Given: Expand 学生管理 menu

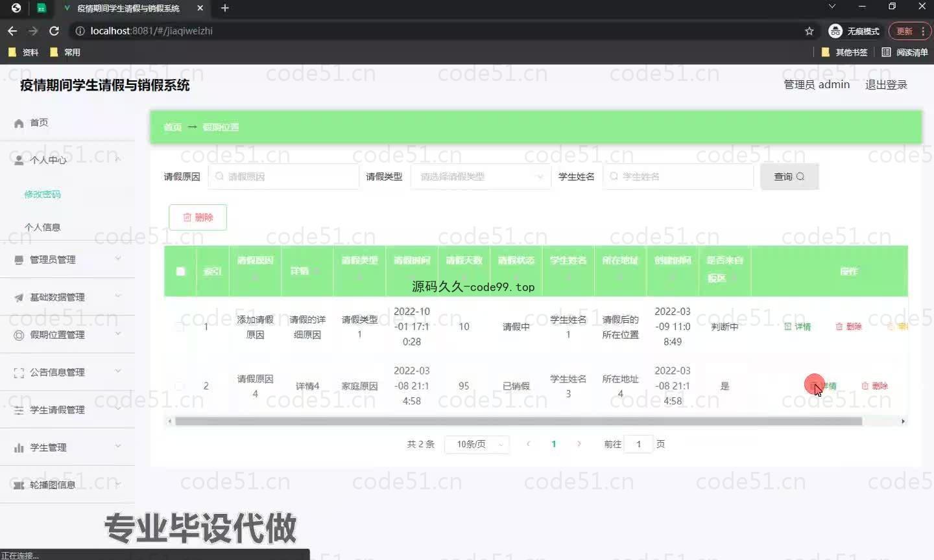Looking at the screenshot, I should click(x=67, y=447).
